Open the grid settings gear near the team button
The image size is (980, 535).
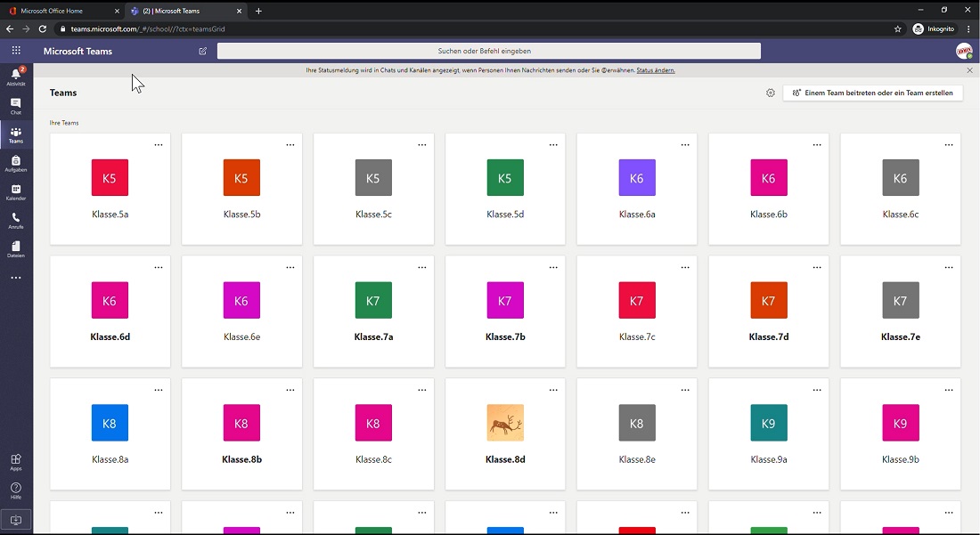(771, 92)
